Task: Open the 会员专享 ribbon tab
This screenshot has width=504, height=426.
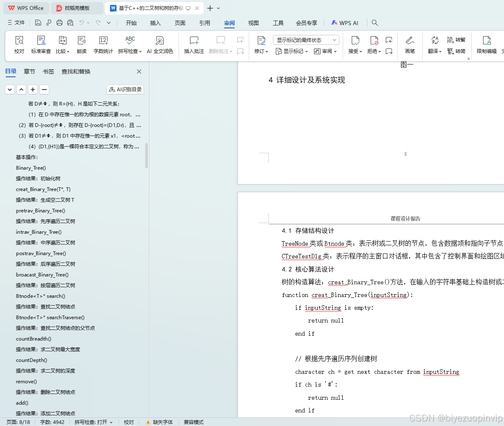Action: 307,23
